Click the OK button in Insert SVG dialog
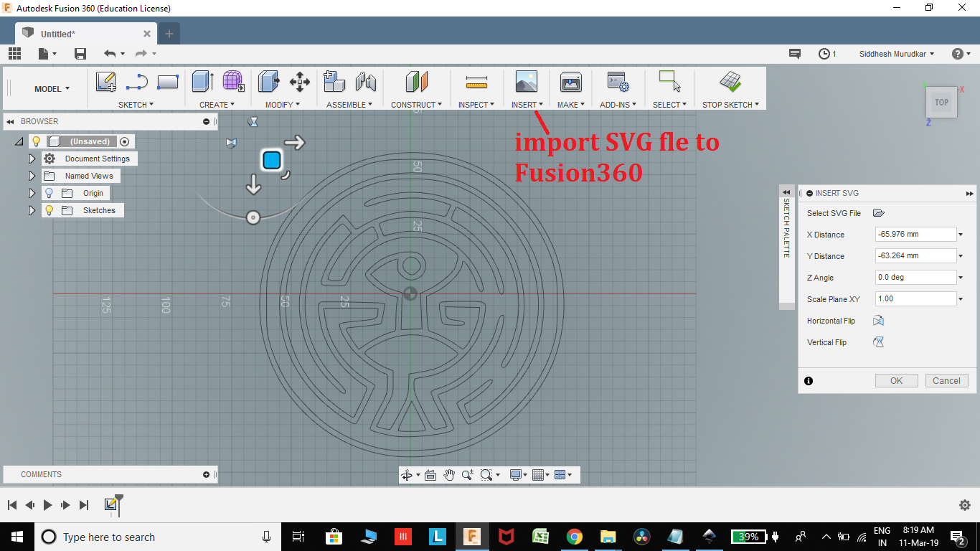Screen dimensions: 980x551 tap(896, 380)
